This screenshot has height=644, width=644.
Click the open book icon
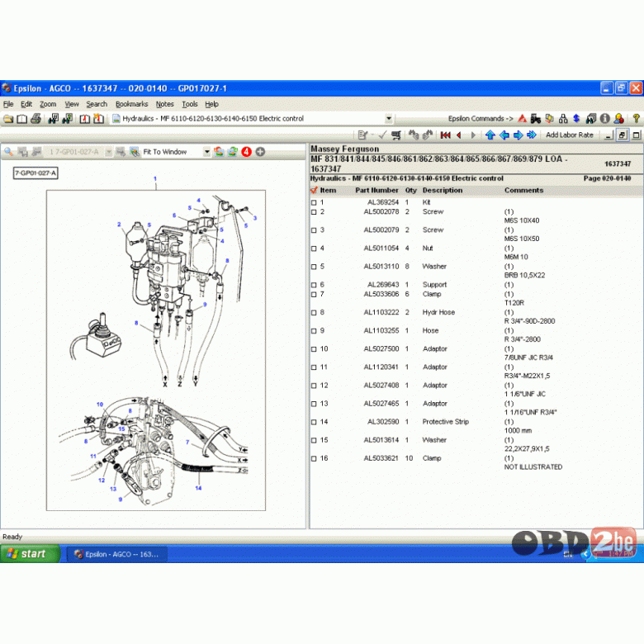tap(21, 119)
